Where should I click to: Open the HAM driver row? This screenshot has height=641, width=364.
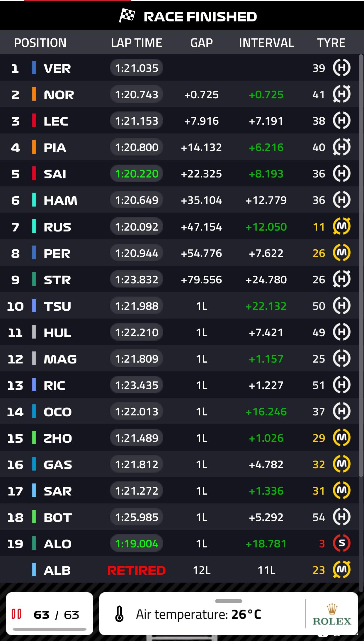coord(179,200)
